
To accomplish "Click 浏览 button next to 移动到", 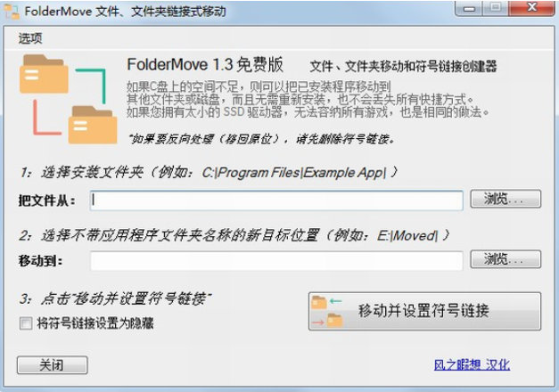I will point(506,259).
